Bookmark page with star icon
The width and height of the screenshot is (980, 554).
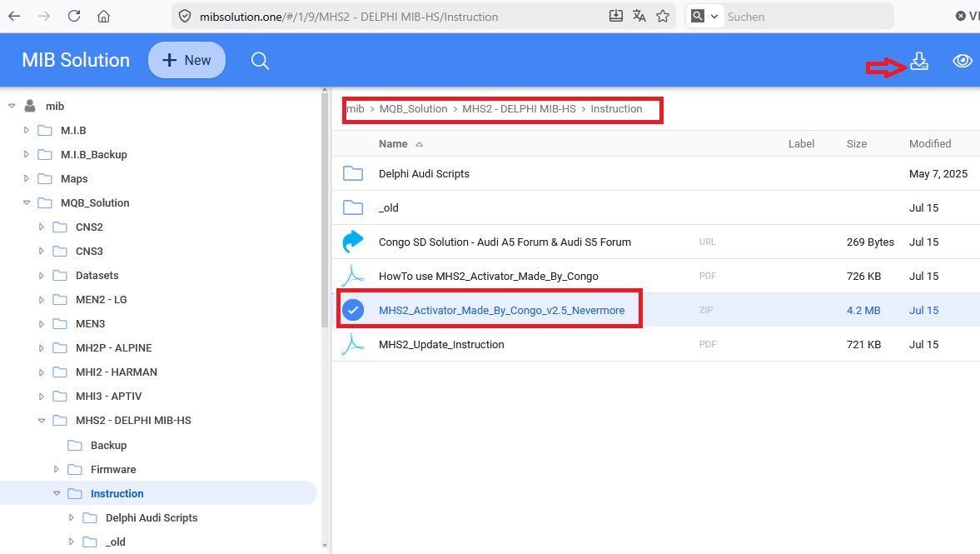[x=663, y=17]
